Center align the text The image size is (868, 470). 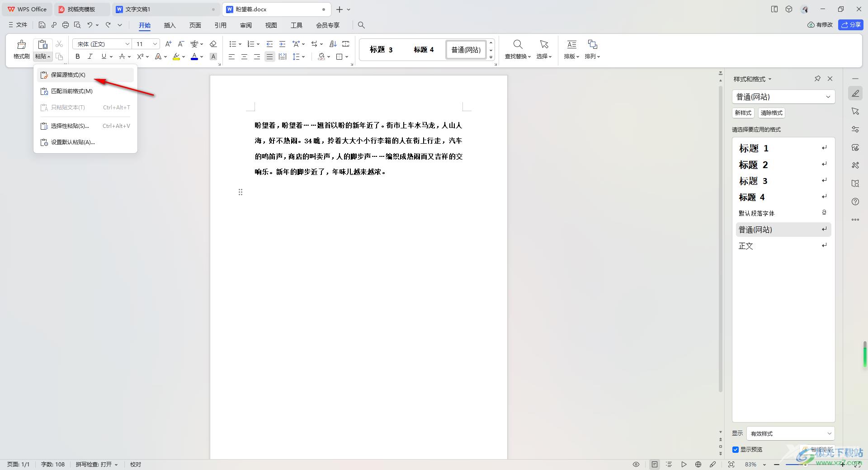(244, 56)
